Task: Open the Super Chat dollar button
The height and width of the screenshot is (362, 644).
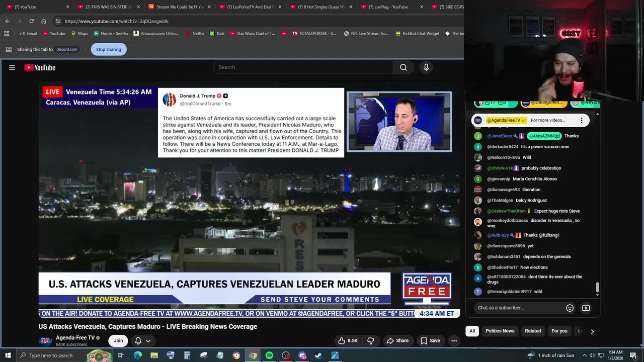Action: click(586, 308)
